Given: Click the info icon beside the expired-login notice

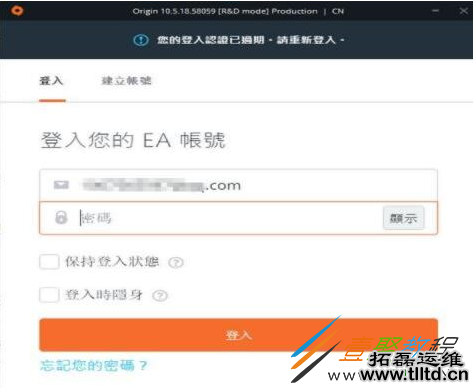Looking at the screenshot, I should tap(141, 40).
